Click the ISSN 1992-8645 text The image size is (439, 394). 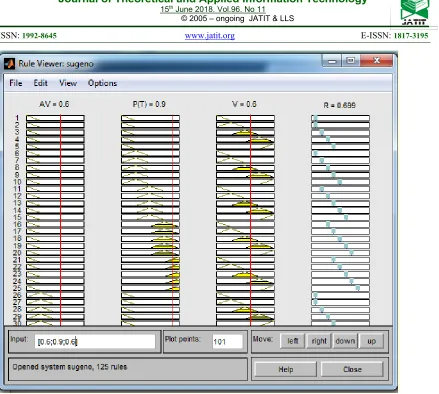pyautogui.click(x=28, y=35)
